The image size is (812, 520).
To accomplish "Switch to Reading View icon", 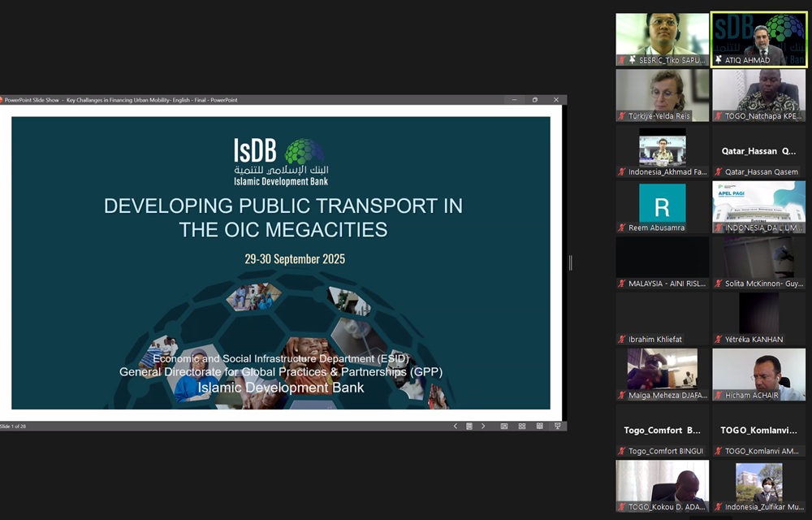I will [x=539, y=426].
